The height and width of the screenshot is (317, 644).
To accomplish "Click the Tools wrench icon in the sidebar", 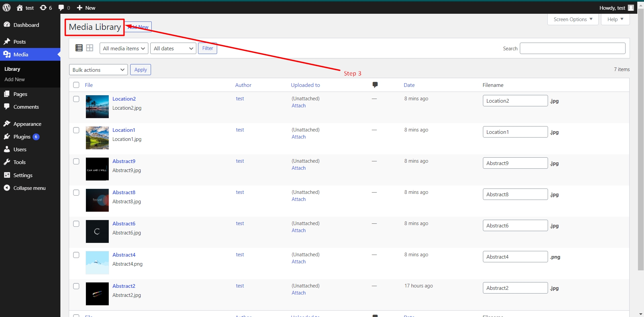I will 7,162.
